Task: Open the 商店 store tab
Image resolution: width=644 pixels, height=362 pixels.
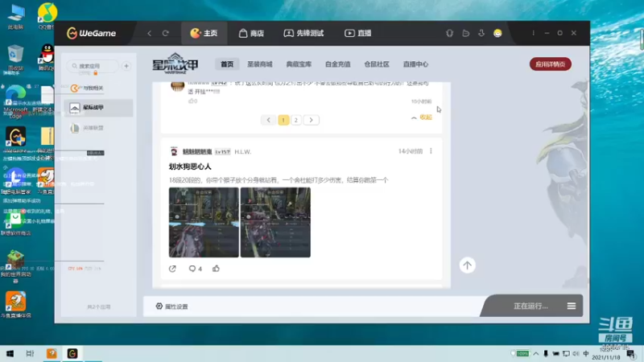Action: pyautogui.click(x=251, y=33)
